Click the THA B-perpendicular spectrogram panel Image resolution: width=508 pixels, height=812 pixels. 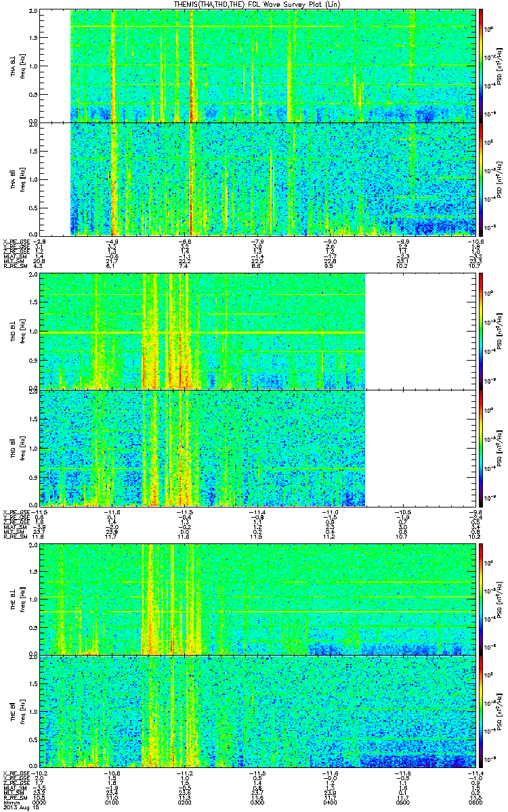click(258, 66)
